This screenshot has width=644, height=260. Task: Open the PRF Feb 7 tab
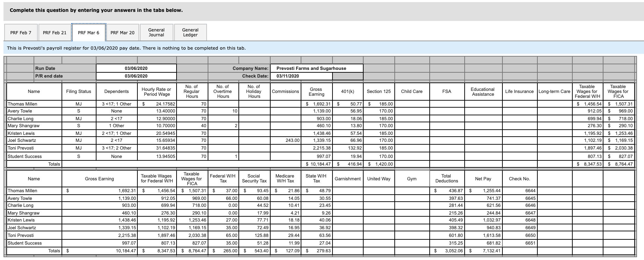click(21, 32)
